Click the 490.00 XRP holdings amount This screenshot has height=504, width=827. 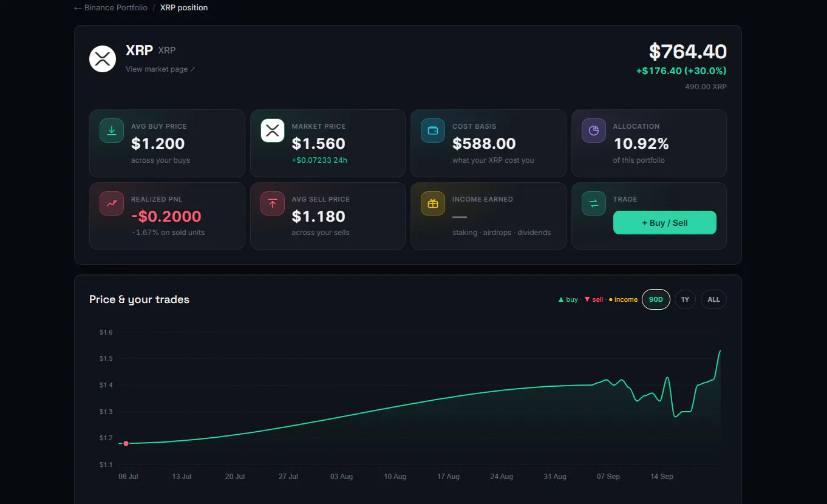click(x=706, y=87)
